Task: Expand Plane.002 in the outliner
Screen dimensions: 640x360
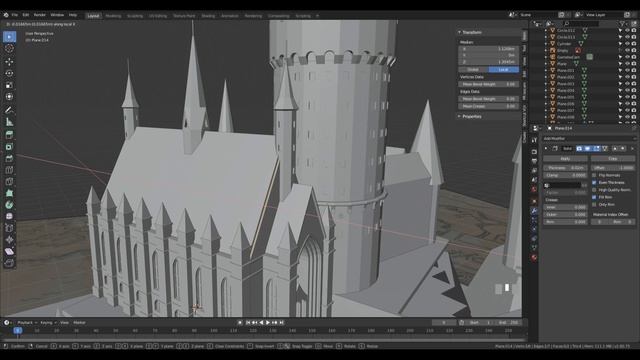Action: click(x=546, y=77)
